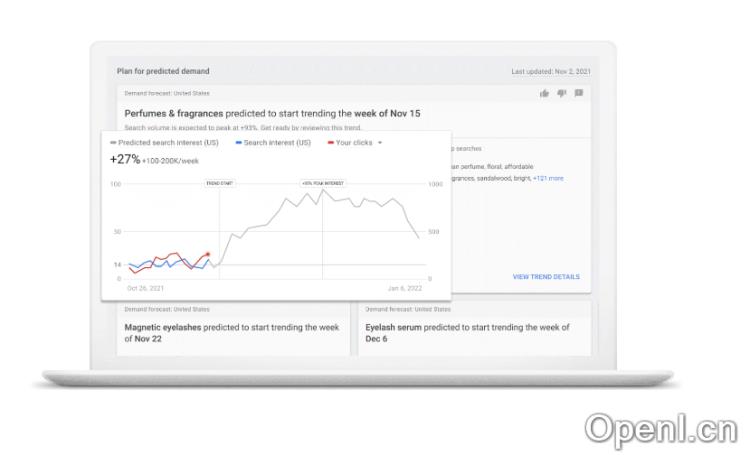This screenshot has width=750, height=455.
Task: Click the TREND START chart marker
Action: 219,184
